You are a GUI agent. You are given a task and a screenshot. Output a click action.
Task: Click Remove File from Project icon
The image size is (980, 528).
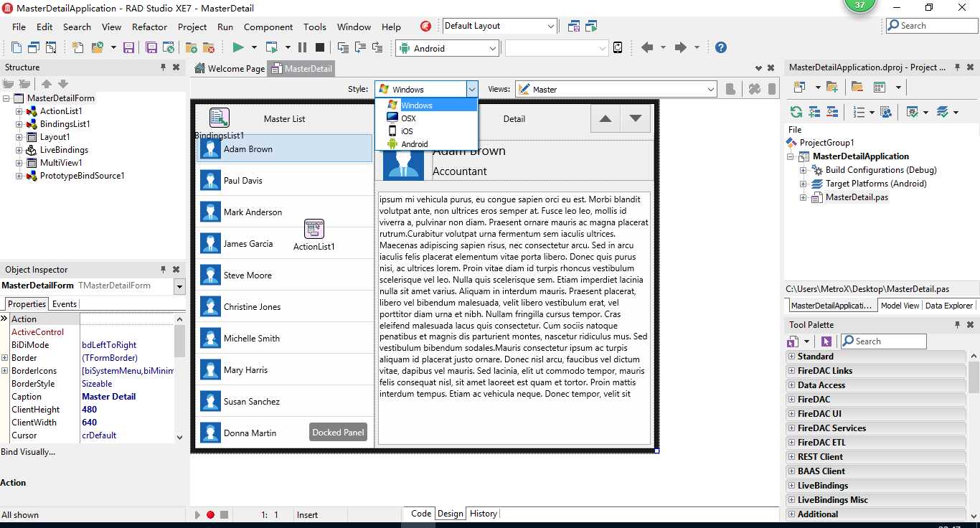click(x=209, y=48)
